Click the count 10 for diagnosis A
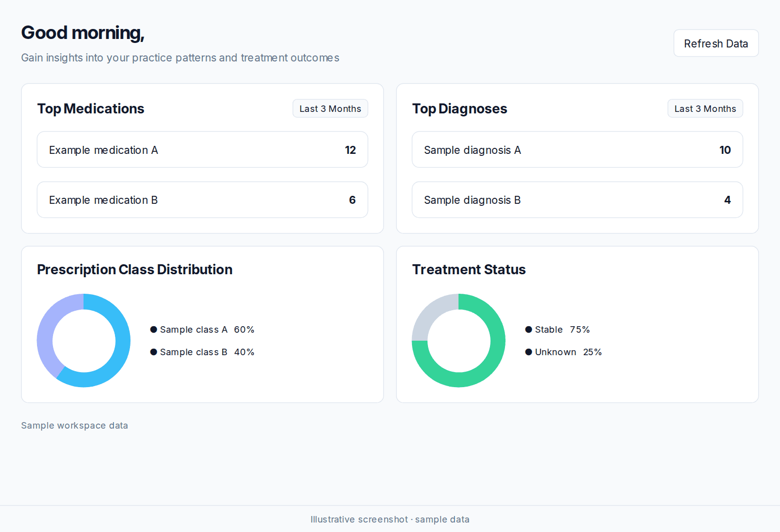The width and height of the screenshot is (780, 532). click(x=725, y=150)
